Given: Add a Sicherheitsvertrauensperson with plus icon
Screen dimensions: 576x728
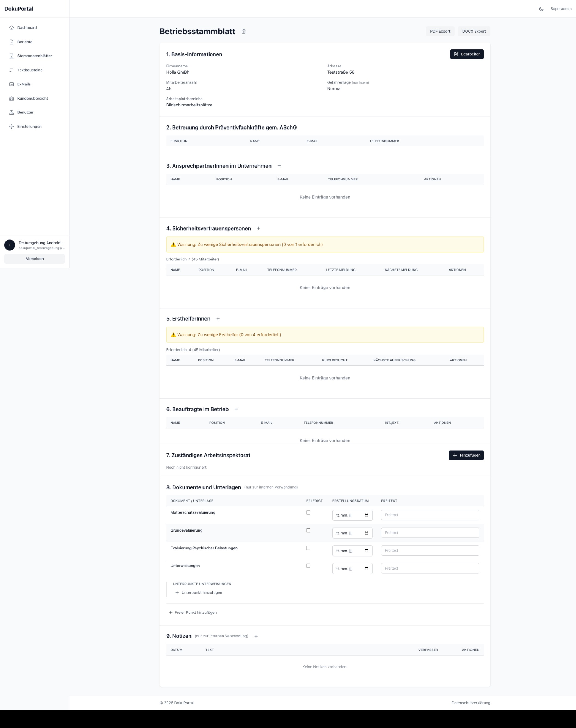Looking at the screenshot, I should (x=258, y=228).
